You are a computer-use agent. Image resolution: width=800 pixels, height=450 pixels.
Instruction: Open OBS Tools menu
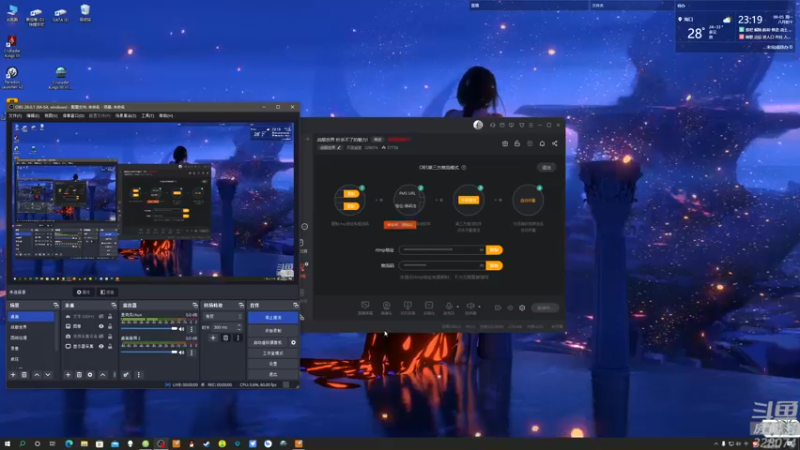pos(147,116)
